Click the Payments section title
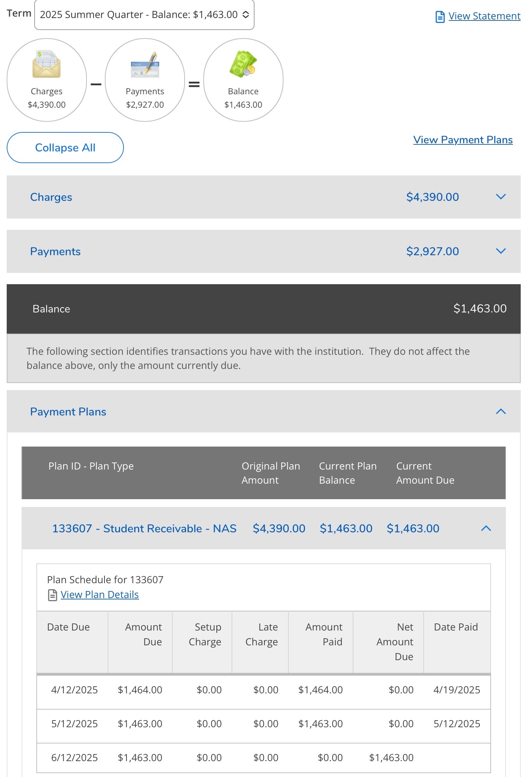This screenshot has height=777, width=532. (55, 252)
